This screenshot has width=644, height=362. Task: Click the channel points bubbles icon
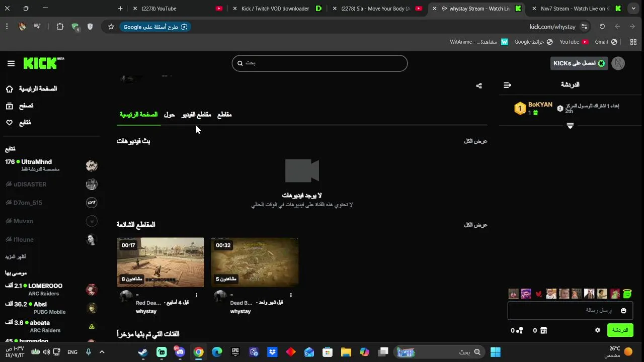pos(520,330)
